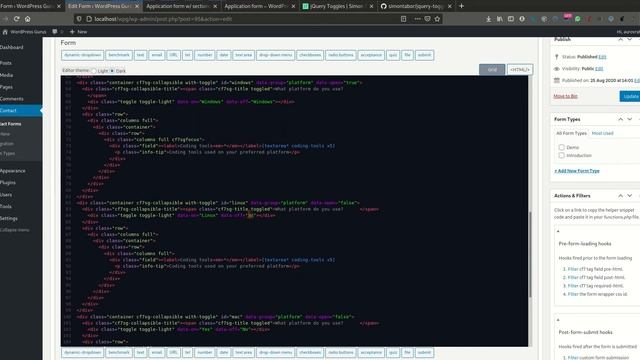Edit the Status: Published setting
The width and height of the screenshot is (640, 360).
pyautogui.click(x=602, y=57)
